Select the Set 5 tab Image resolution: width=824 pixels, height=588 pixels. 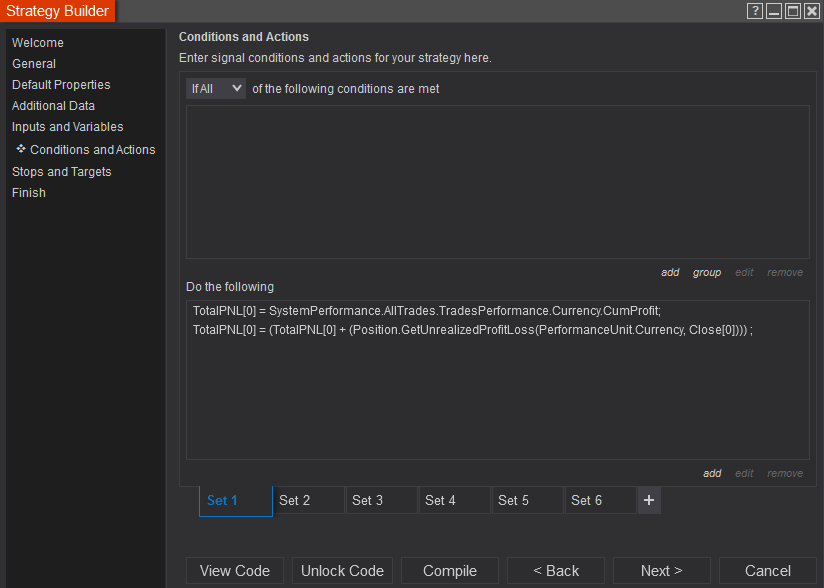(527, 500)
